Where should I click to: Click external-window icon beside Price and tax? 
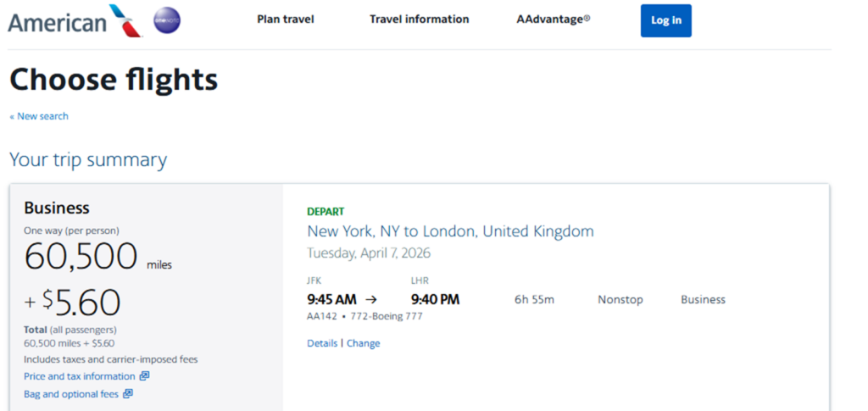(x=144, y=376)
